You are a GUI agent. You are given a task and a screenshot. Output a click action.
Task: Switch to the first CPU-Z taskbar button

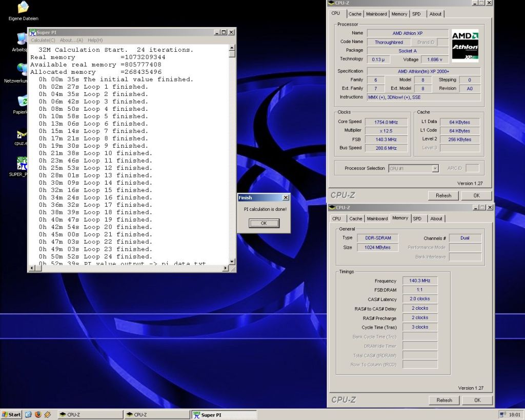coord(90,415)
